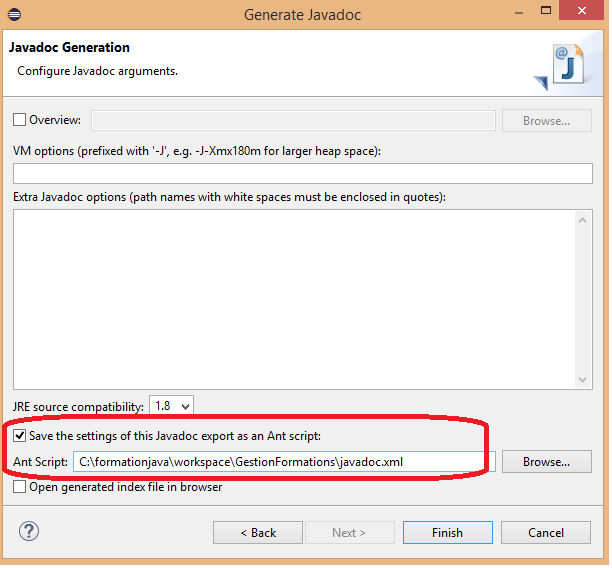Click the up arrow of the Extra options scrollbar
This screenshot has width=612, height=568.
point(585,217)
